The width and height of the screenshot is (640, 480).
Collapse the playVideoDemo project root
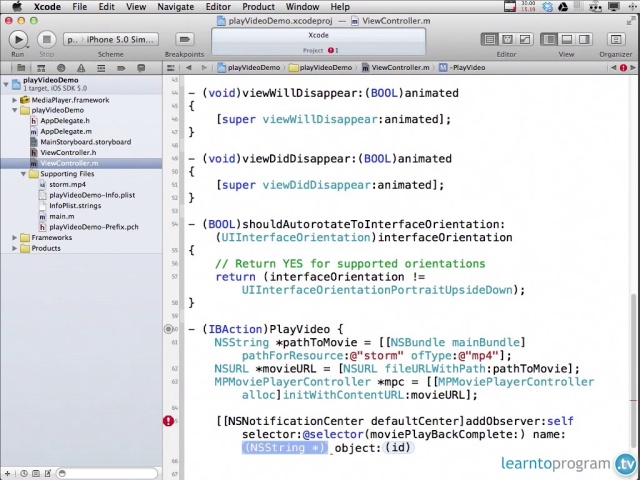(x=6, y=84)
